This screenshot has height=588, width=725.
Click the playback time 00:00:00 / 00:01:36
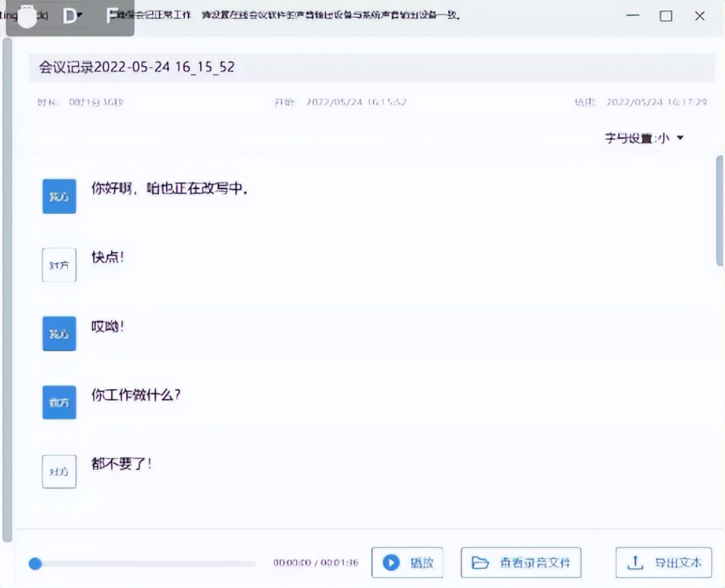(316, 563)
